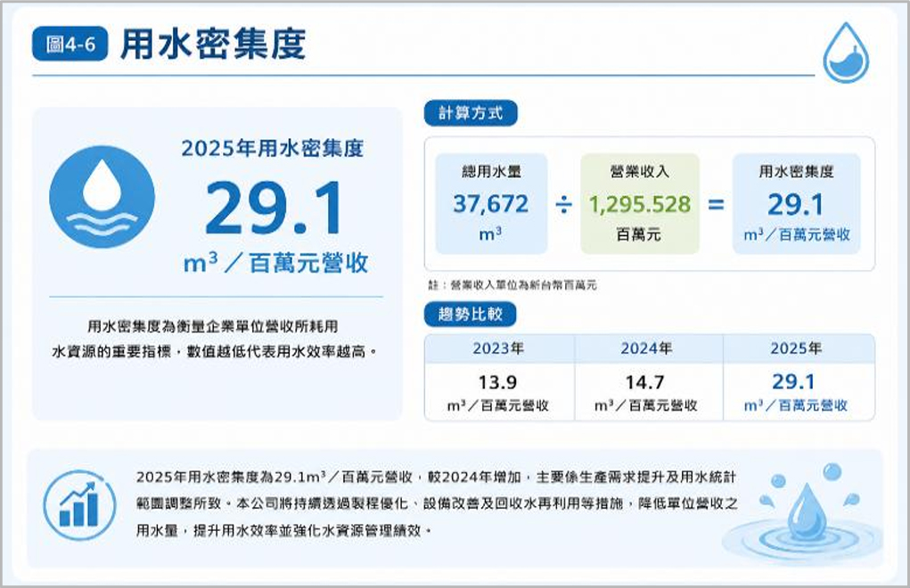Click the 用水密集度 label in the formula box
Screen dimensions: 910x588
796,172
